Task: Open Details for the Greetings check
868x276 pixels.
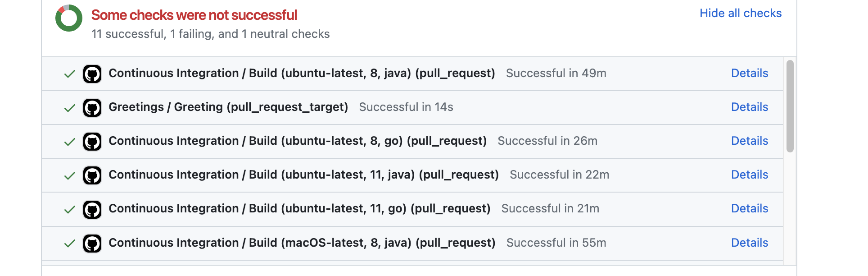Action: [749, 107]
